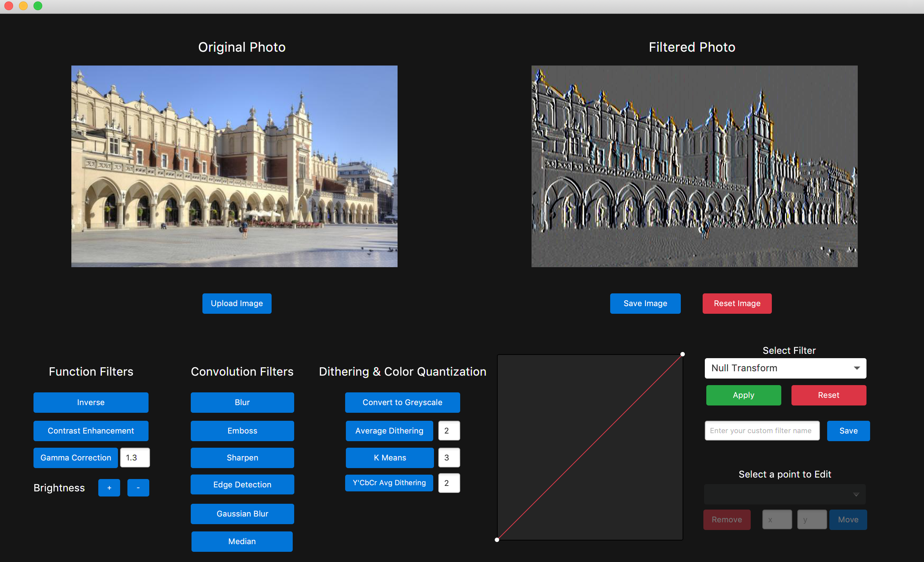Decrease brightness with the minus button
Viewport: 924px width, 562px height.
pyautogui.click(x=138, y=488)
